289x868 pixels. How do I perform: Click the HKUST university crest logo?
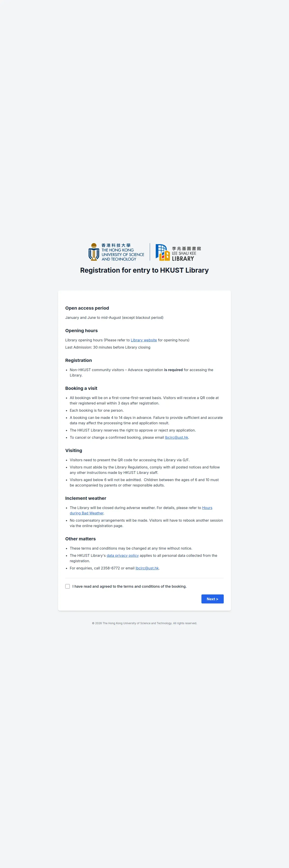tap(116, 252)
